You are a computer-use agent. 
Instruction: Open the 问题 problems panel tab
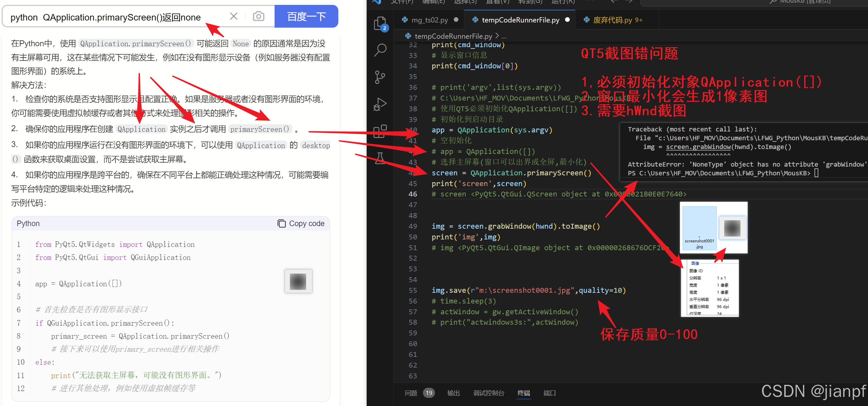pos(411,393)
